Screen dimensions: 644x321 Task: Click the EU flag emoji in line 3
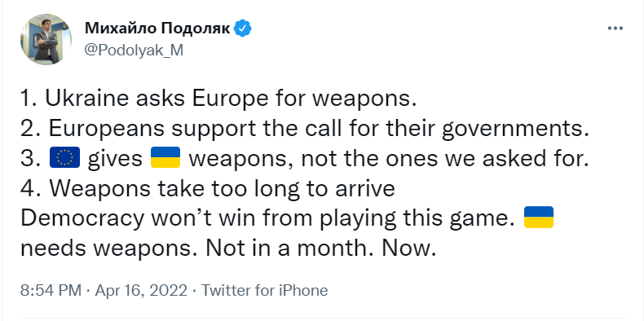click(64, 158)
